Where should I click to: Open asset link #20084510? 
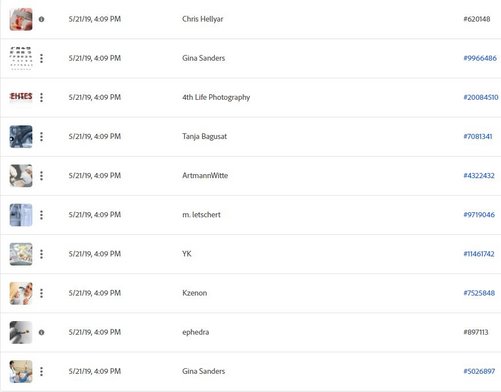[481, 97]
